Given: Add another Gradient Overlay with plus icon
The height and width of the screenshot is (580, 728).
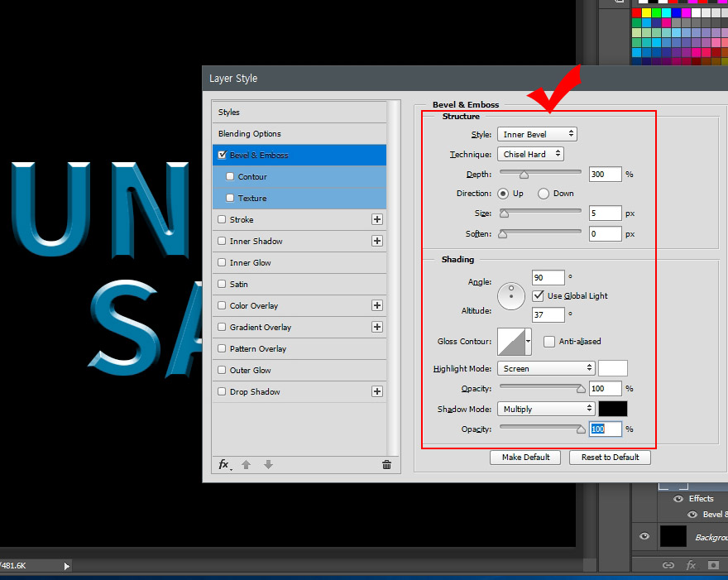Looking at the screenshot, I should coord(377,327).
